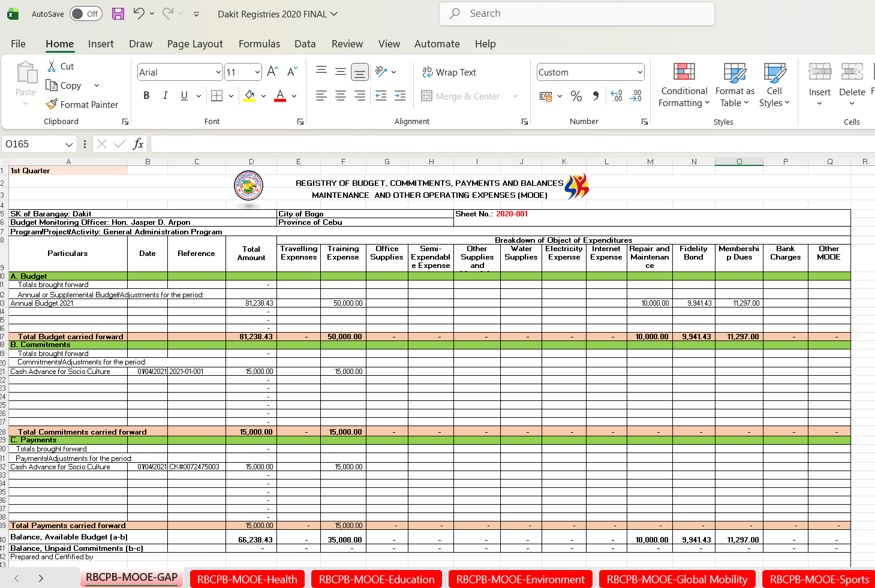The image size is (875, 588).
Task: Click the Cut button
Action: coord(61,67)
